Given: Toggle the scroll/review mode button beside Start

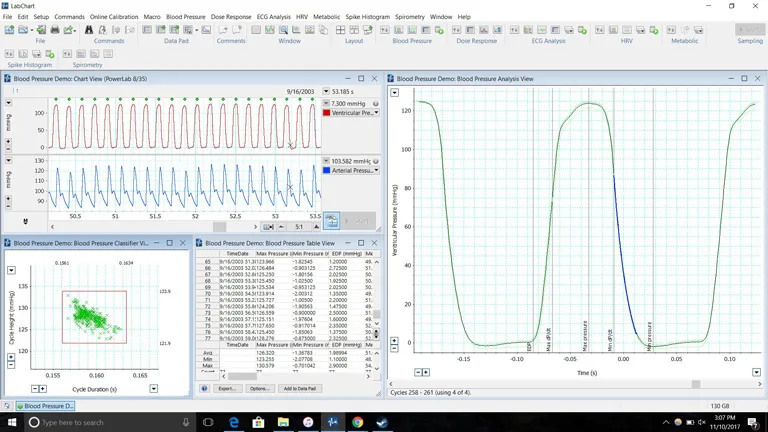Looking at the screenshot, I should 331,220.
